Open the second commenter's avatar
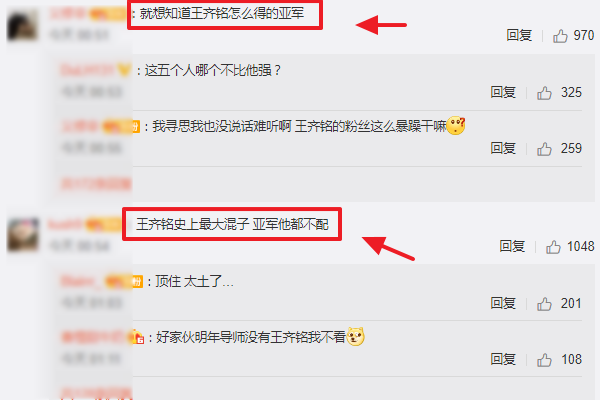Viewport: 600px width, 400px height. (x=23, y=235)
